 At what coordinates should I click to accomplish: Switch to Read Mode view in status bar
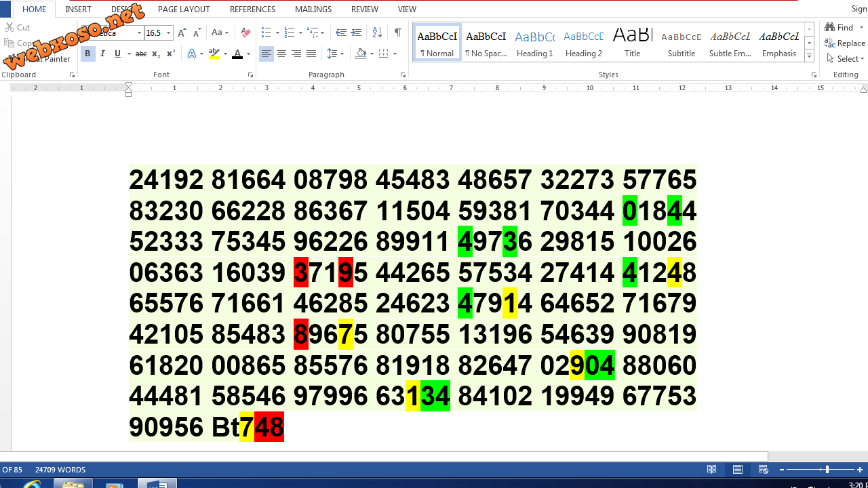712,470
